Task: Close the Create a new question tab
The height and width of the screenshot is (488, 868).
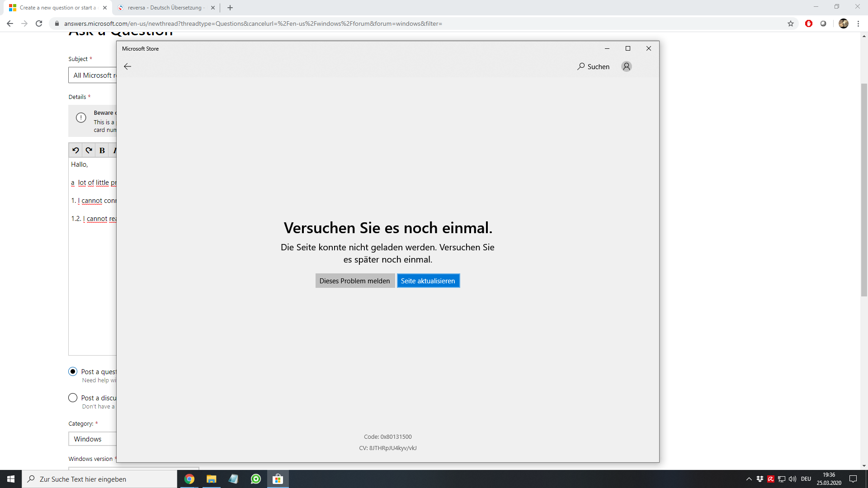Action: click(105, 8)
